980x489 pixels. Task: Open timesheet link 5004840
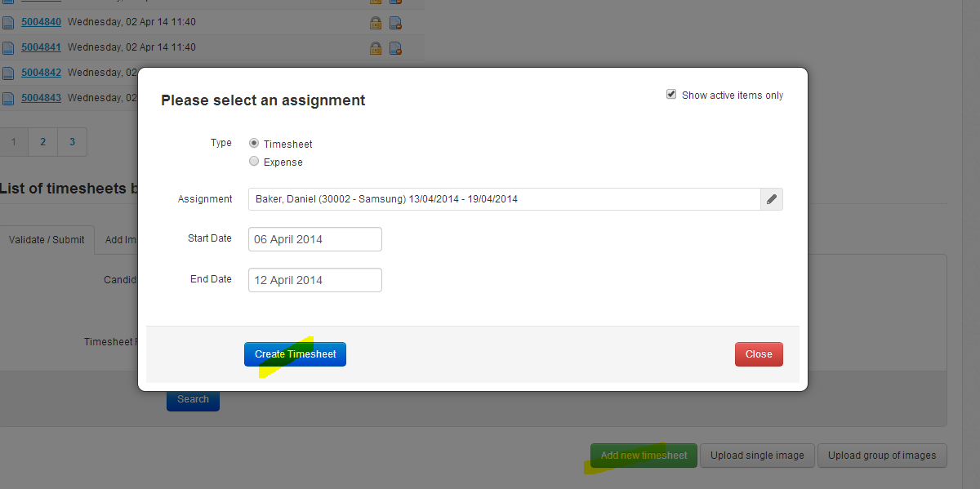point(41,22)
